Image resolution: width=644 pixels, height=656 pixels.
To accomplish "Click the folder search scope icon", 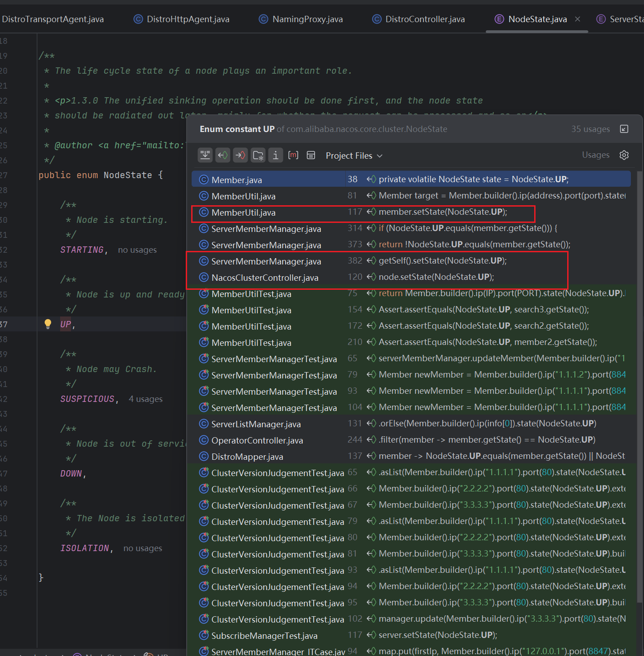I will coord(258,156).
